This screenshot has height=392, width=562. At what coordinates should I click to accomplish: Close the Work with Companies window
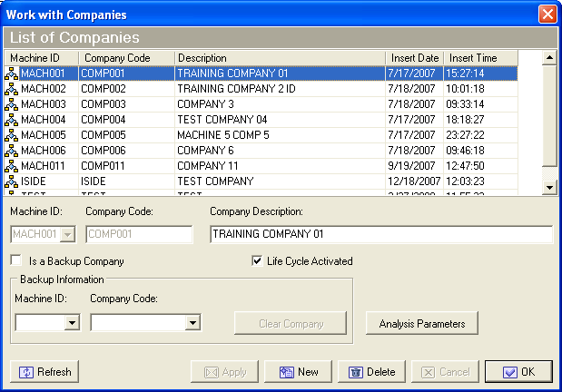point(547,15)
